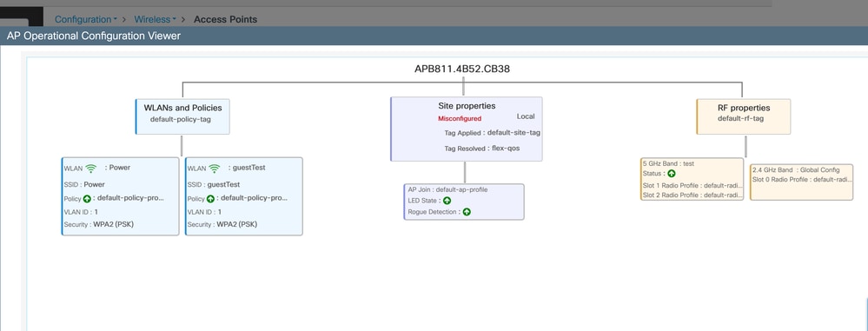Click the Access Points breadcrumb
The height and width of the screenshot is (331, 868).
[x=225, y=19]
